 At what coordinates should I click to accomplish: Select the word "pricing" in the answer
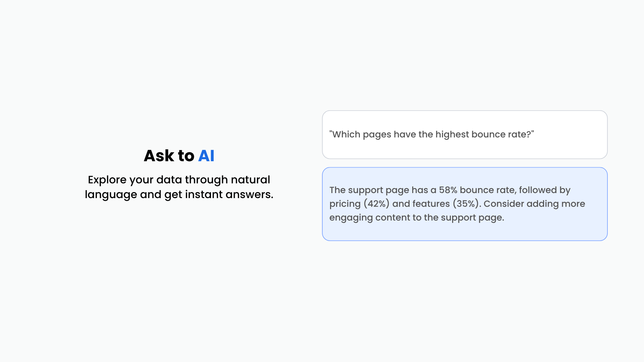click(345, 204)
